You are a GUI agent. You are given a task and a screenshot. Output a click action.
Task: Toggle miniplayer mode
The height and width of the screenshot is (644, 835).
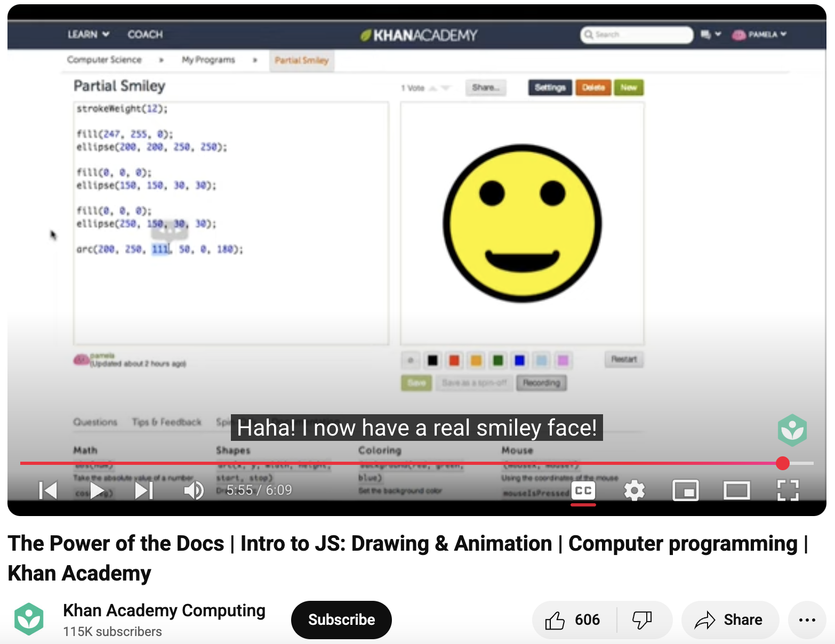coord(686,490)
